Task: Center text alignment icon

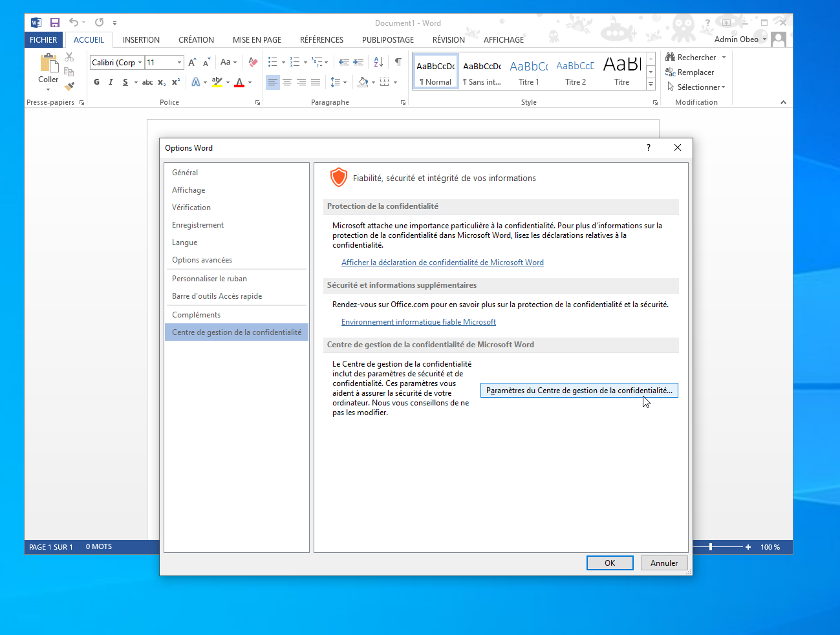Action: click(x=287, y=82)
